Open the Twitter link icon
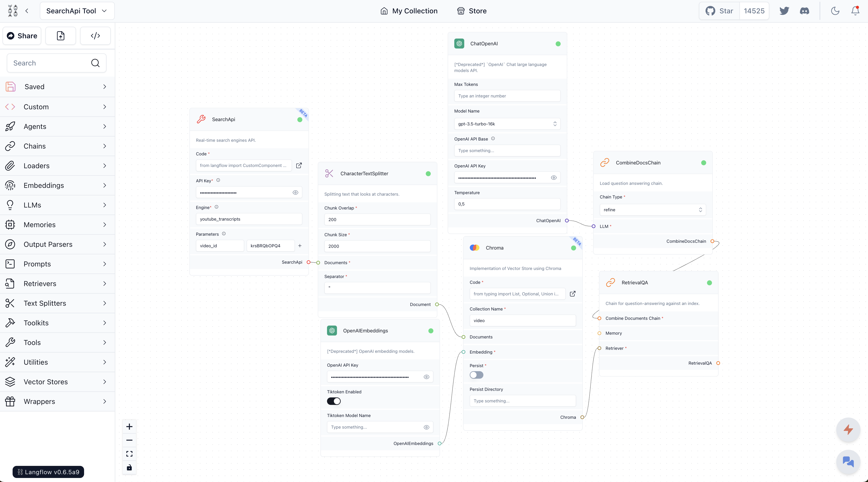This screenshot has width=868, height=482. pyautogui.click(x=784, y=11)
